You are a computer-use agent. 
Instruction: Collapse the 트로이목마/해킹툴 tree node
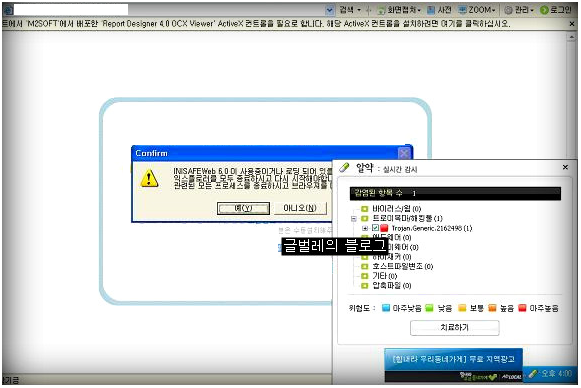(x=353, y=219)
